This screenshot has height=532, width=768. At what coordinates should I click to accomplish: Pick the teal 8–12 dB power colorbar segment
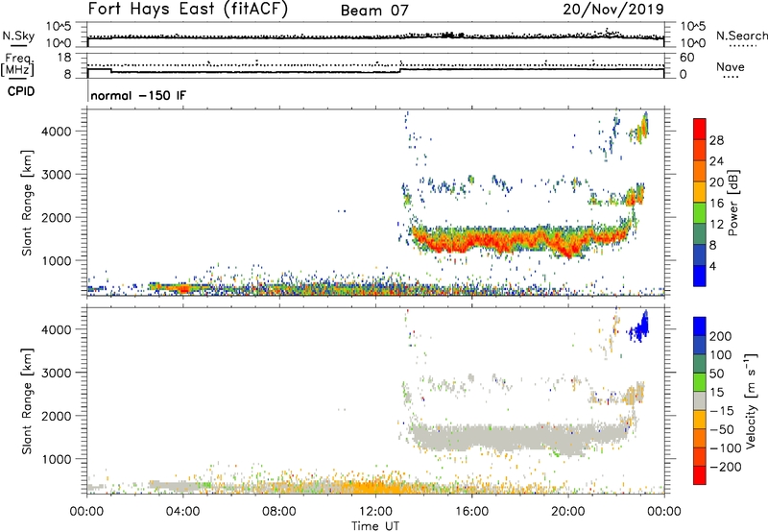pyautogui.click(x=700, y=234)
